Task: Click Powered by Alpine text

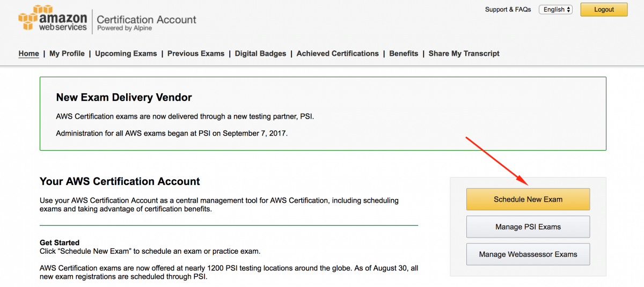Action: [x=125, y=28]
